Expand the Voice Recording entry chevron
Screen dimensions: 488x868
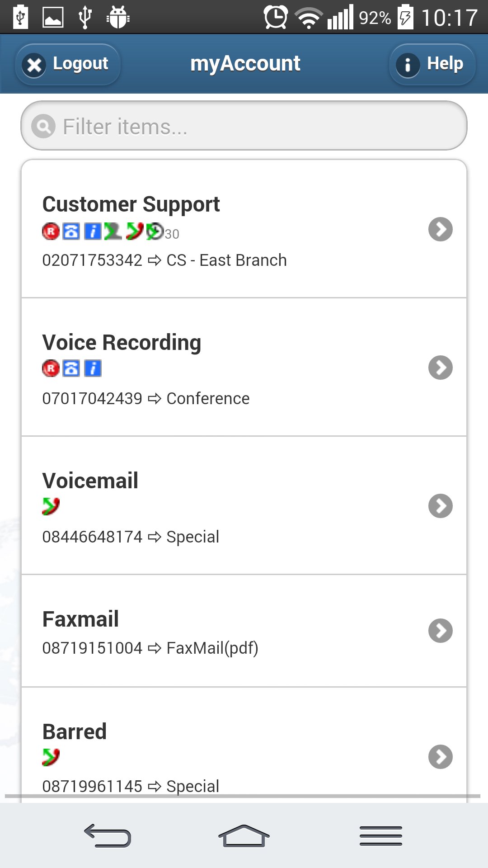point(441,368)
